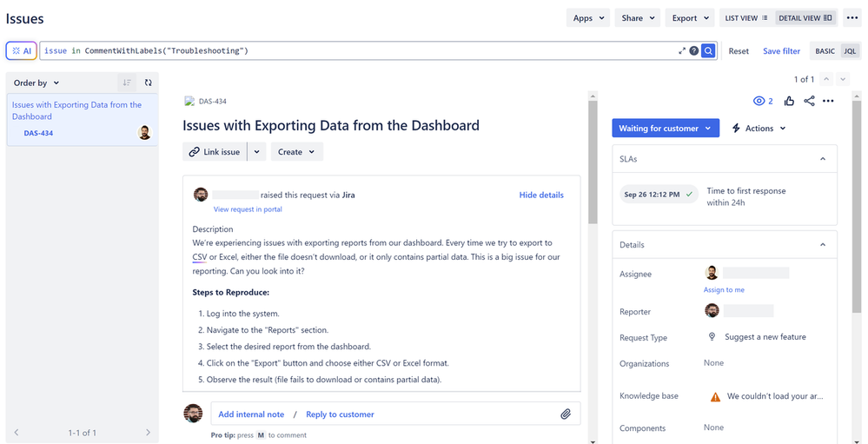Open the Create dropdown
868x444 pixels.
point(296,152)
